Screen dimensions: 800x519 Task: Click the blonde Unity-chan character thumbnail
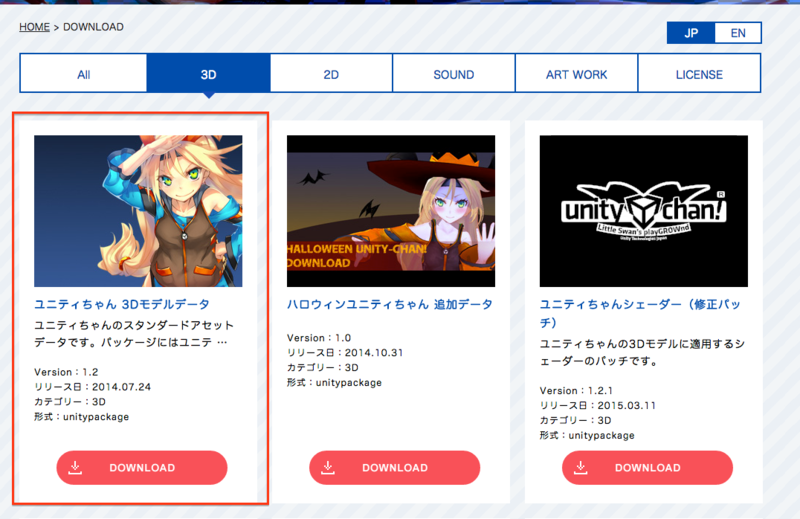pos(138,211)
